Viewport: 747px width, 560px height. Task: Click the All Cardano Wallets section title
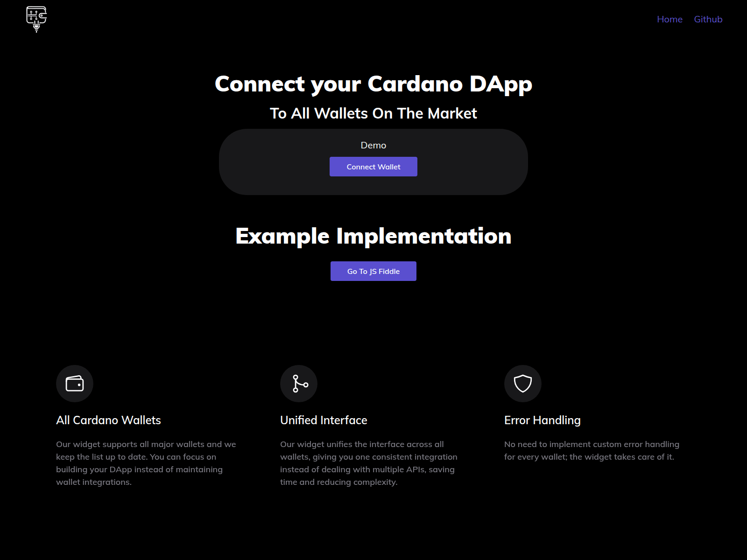pos(108,420)
